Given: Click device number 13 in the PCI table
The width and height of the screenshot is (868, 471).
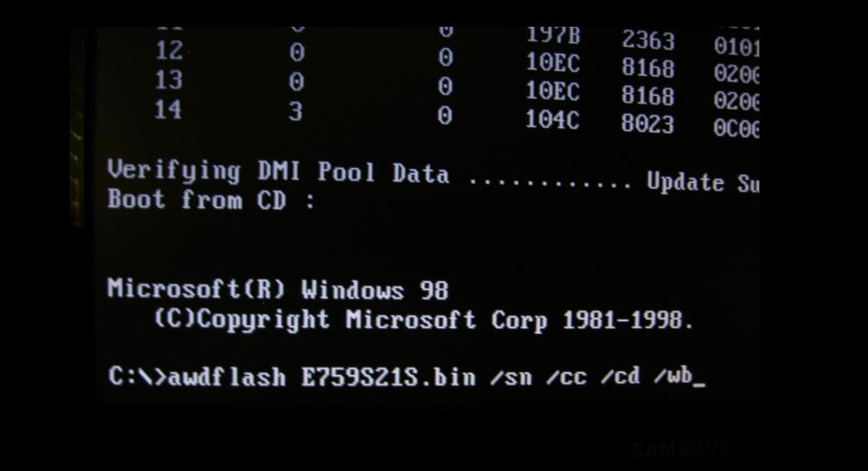Looking at the screenshot, I should (169, 80).
